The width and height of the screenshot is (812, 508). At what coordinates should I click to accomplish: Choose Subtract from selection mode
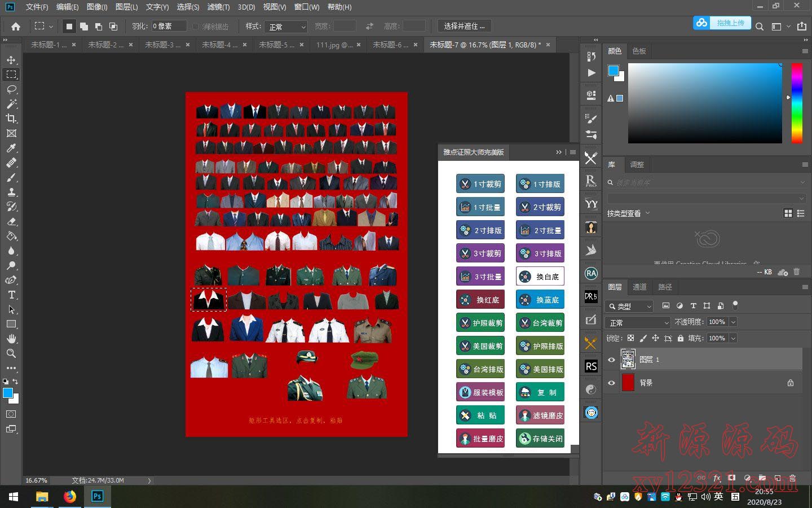coord(99,27)
